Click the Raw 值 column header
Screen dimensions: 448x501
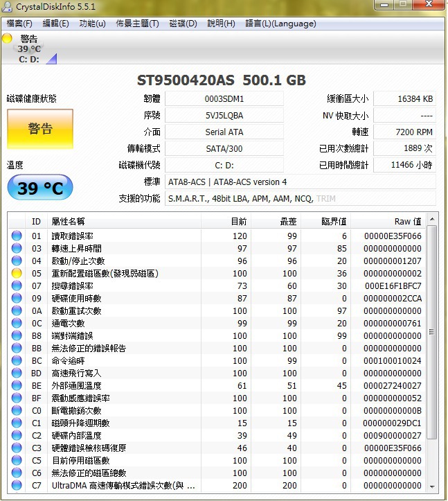point(388,221)
